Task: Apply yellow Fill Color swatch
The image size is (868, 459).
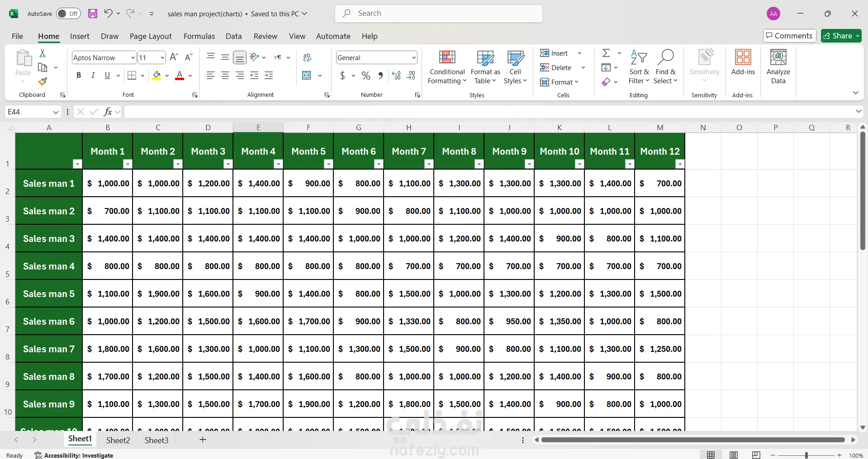Action: [x=157, y=76]
